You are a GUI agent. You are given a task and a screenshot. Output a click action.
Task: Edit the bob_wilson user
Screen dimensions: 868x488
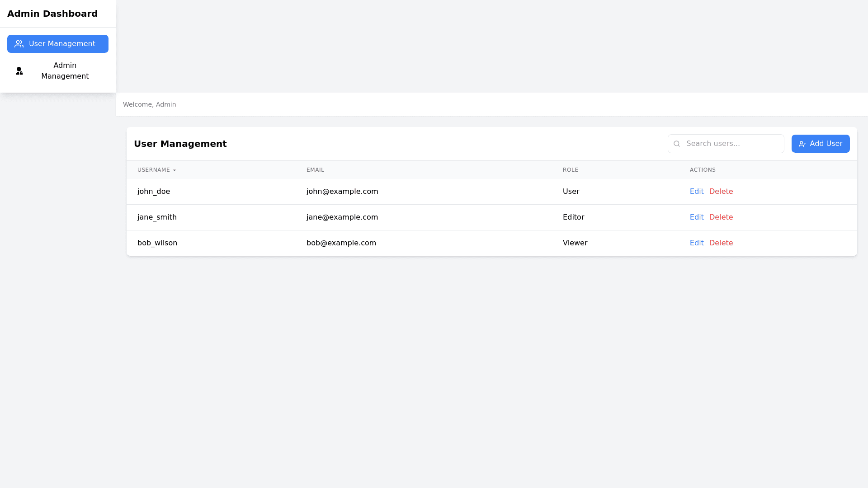696,243
